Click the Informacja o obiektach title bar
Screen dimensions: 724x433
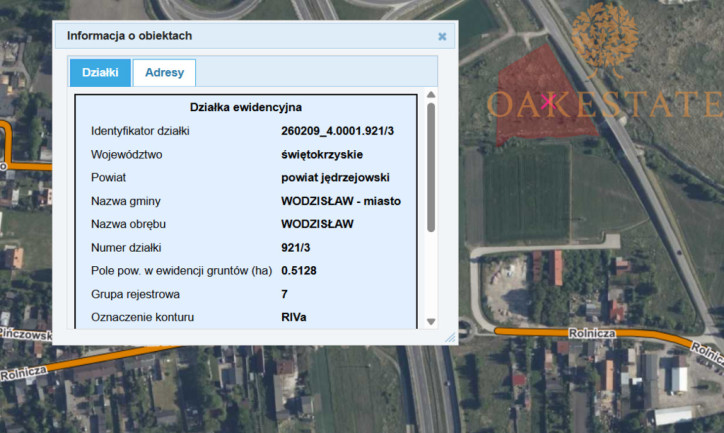(x=255, y=36)
